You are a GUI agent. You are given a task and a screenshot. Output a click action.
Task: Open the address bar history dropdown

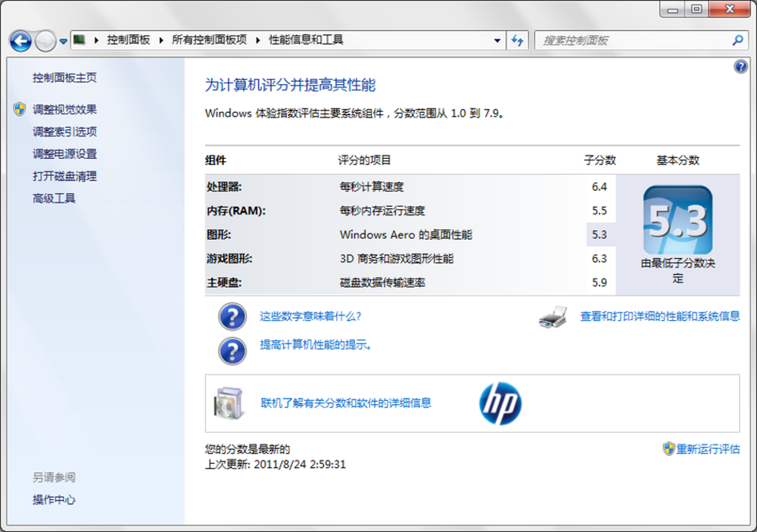point(497,40)
